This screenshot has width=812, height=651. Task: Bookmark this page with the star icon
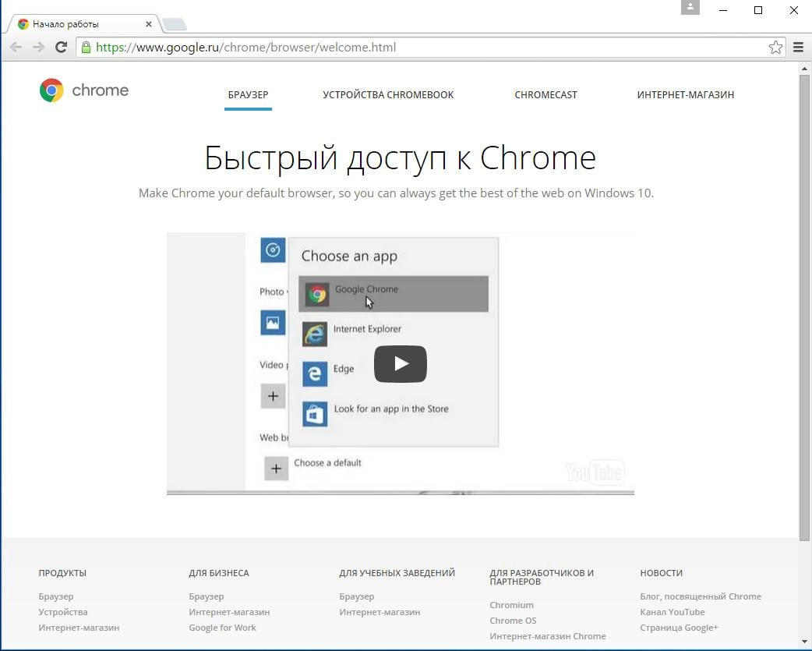[775, 47]
